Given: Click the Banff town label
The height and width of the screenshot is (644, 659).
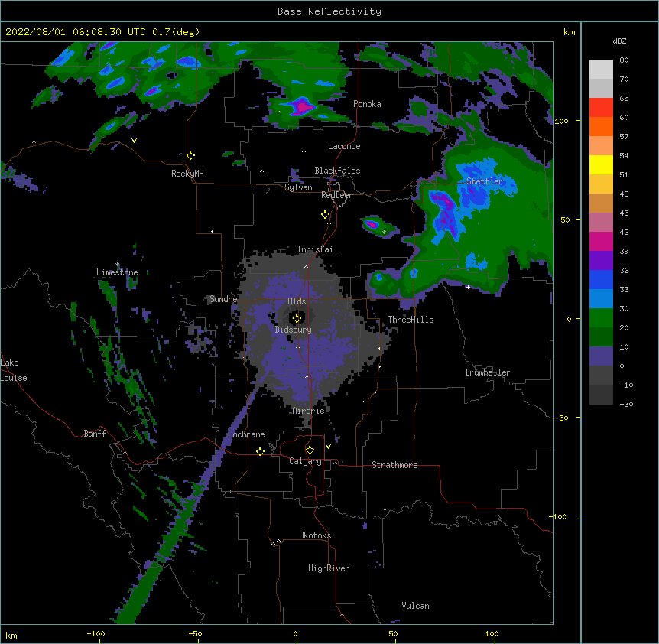Looking at the screenshot, I should [x=95, y=434].
